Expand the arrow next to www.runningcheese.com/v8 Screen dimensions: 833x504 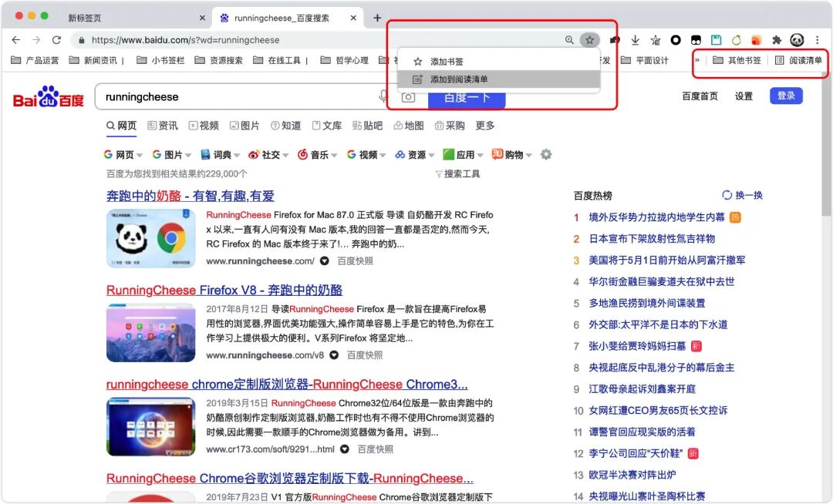[334, 355]
